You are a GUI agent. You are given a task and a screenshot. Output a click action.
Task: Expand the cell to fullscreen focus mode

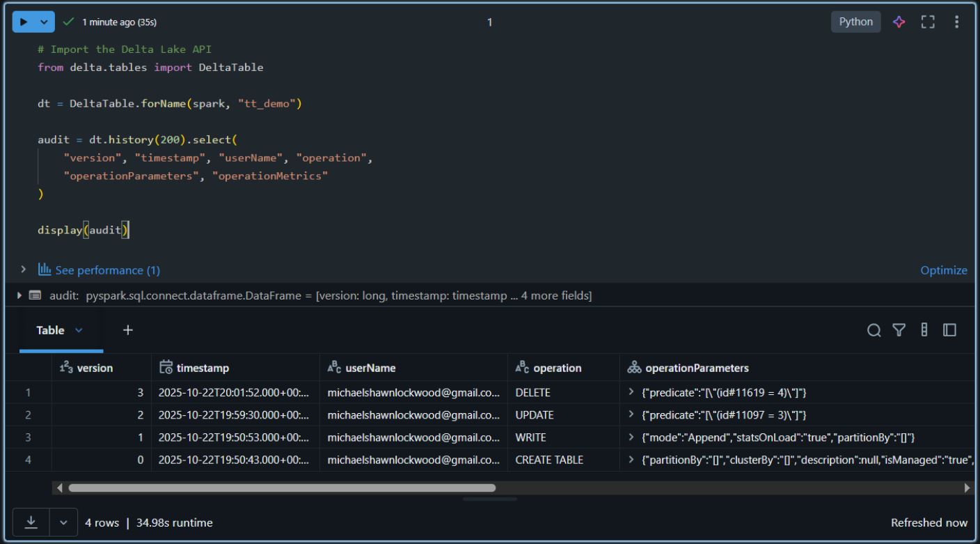[x=927, y=22]
